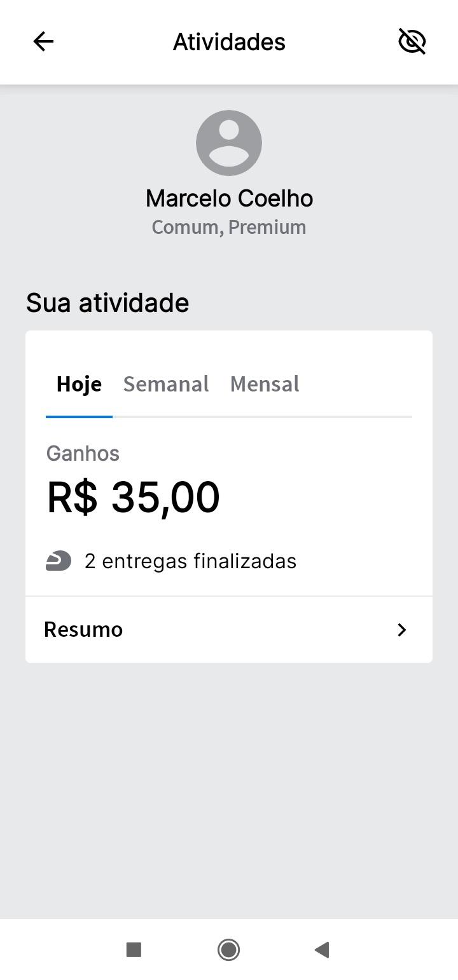The height and width of the screenshot is (980, 458).
Task: Switch to the Semanal tab
Action: [x=166, y=384]
